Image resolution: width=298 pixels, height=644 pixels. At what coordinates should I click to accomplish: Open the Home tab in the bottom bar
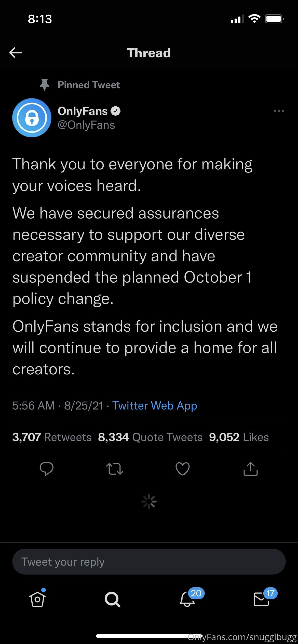[37, 599]
